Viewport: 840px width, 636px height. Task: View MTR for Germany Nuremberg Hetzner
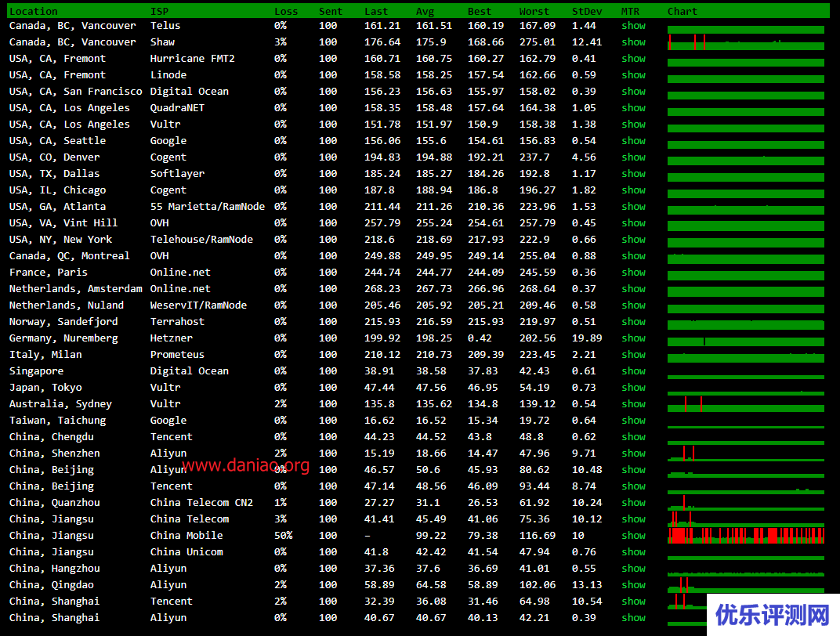[x=633, y=338]
